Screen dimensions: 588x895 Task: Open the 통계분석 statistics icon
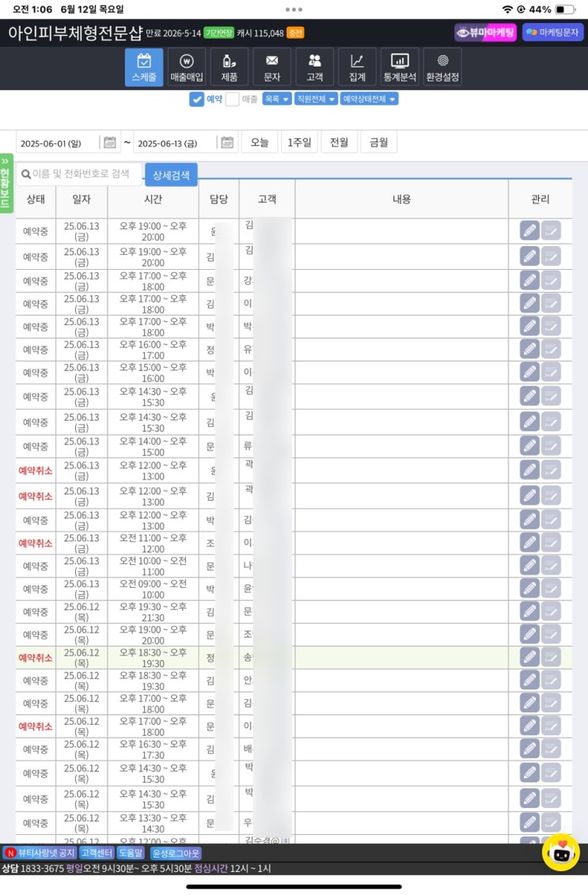(x=400, y=66)
